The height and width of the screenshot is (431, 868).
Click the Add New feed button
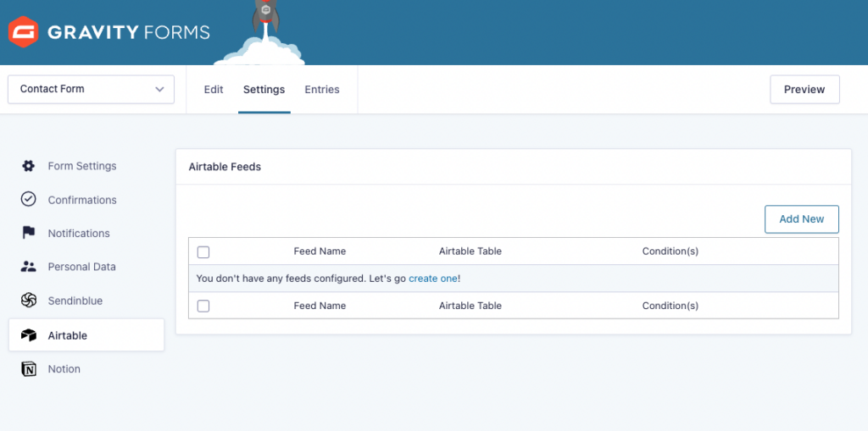click(x=801, y=218)
